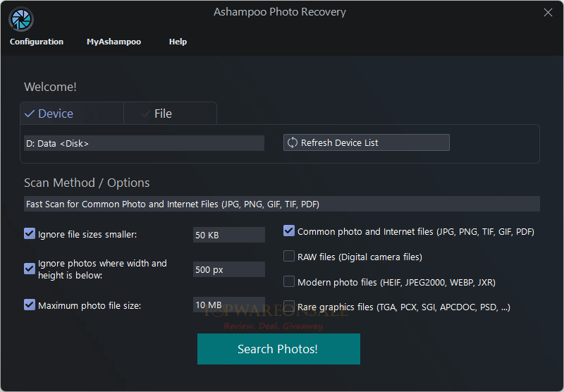Switch to the File tab
Image resolution: width=564 pixels, height=392 pixels.
coord(170,114)
